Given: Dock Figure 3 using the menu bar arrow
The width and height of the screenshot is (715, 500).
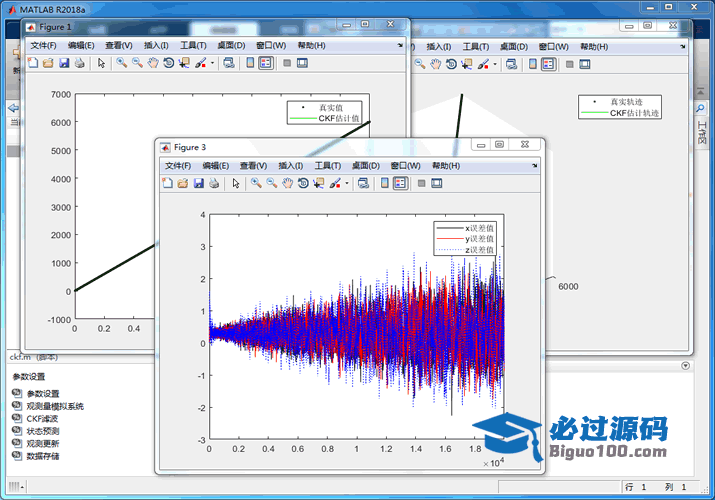Looking at the screenshot, I should click(x=534, y=165).
